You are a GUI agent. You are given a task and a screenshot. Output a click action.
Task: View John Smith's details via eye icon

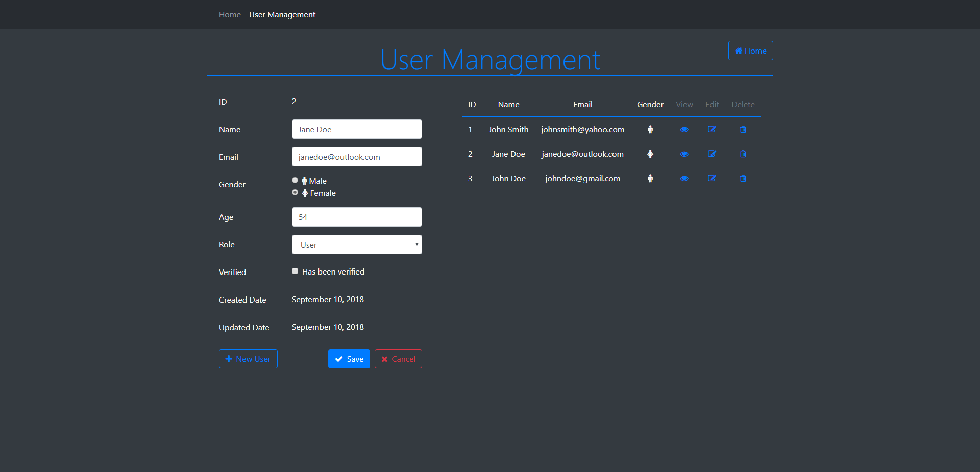(x=684, y=130)
